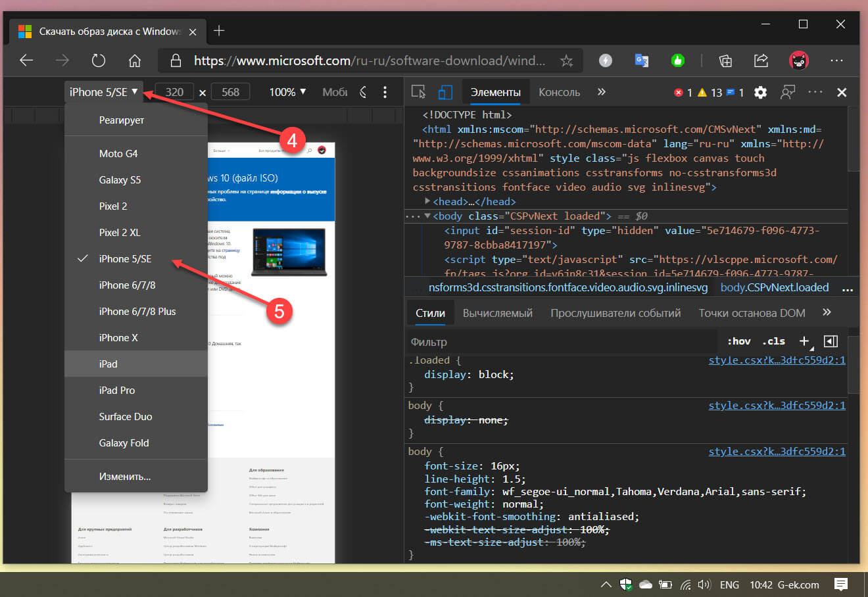Show more DevTools main tabs
This screenshot has height=597, width=868.
coord(601,92)
